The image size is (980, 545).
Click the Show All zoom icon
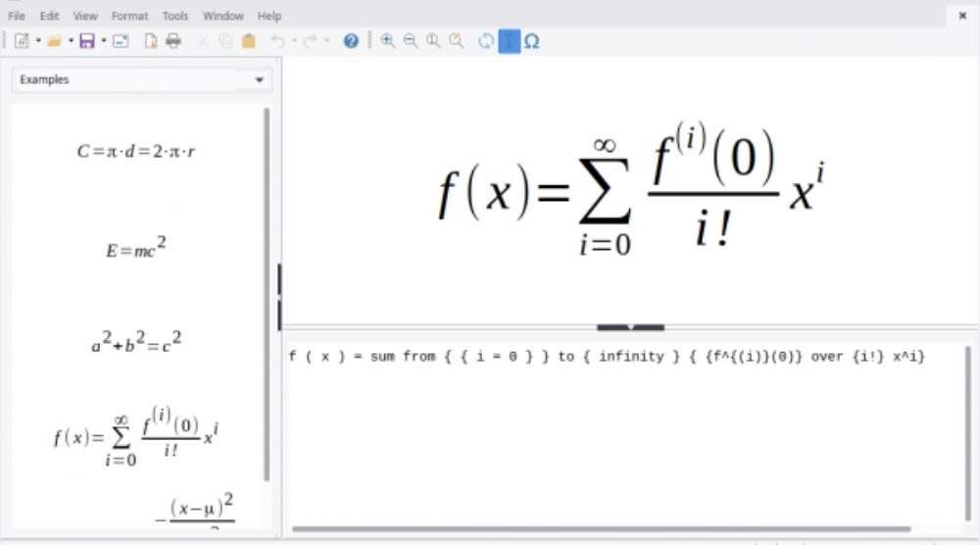(457, 41)
